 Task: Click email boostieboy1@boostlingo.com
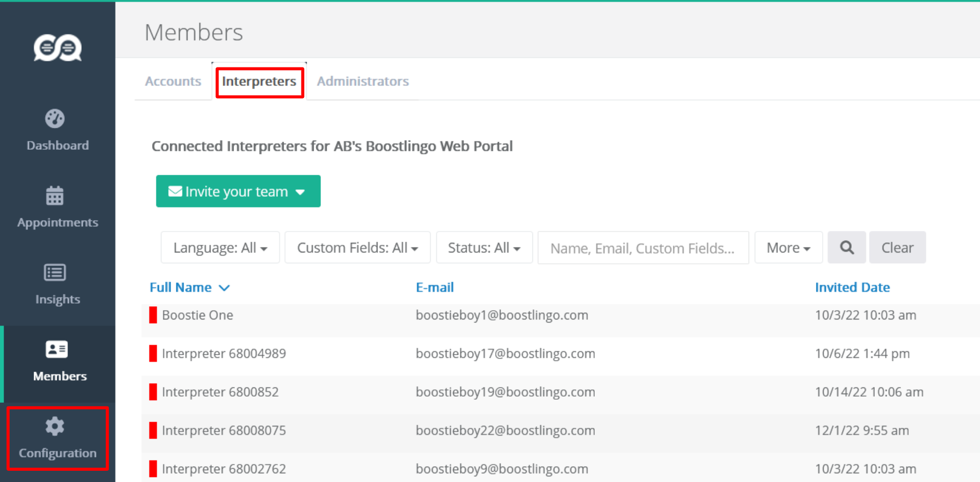pyautogui.click(x=502, y=315)
